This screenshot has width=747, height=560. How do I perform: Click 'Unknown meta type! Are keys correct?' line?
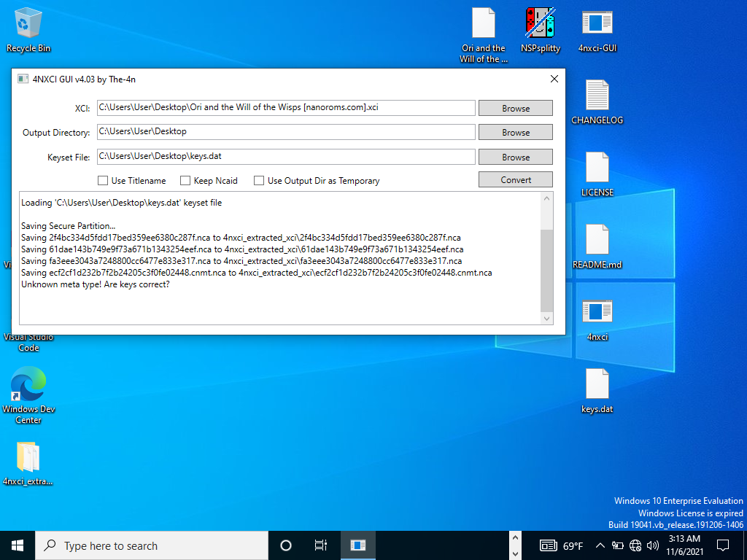point(96,285)
